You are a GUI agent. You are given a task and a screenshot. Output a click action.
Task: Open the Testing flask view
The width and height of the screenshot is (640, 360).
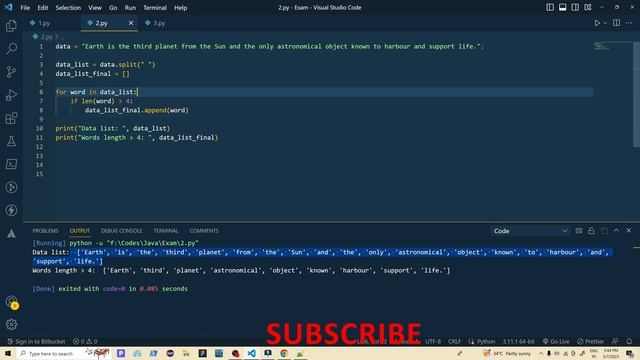[11, 141]
